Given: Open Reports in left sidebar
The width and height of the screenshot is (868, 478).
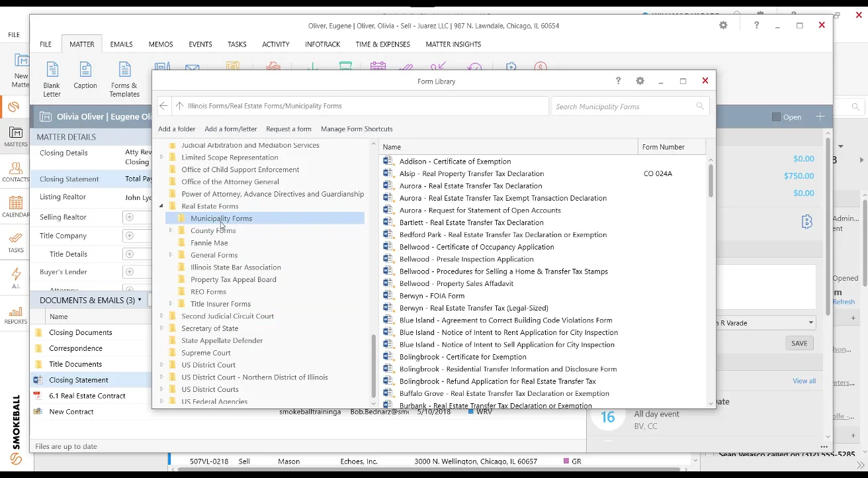Looking at the screenshot, I should point(16,314).
